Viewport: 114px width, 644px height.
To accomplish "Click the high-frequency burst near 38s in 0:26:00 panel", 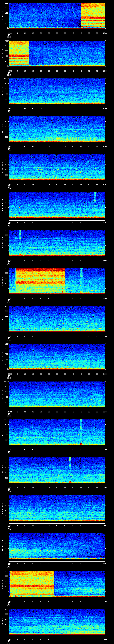I will pos(70,462).
